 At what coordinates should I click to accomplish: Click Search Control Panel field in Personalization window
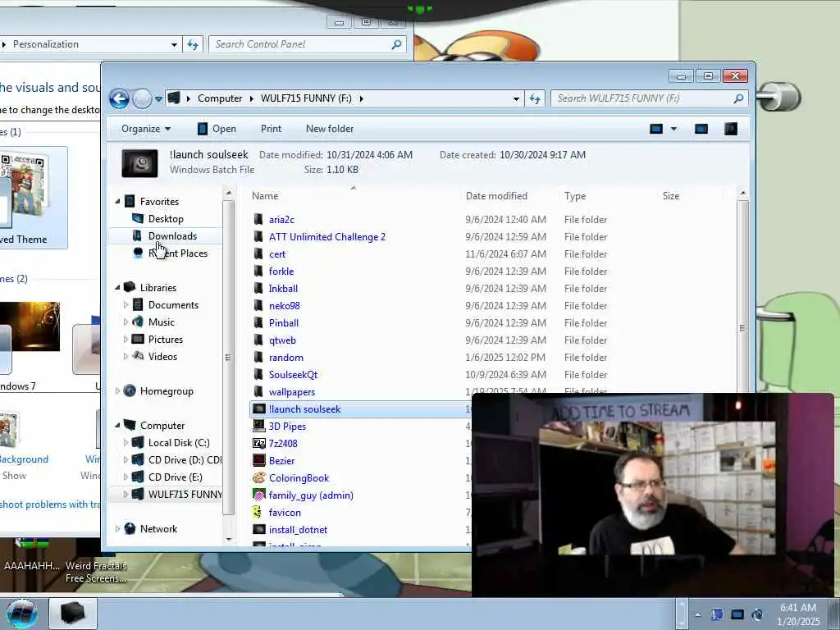point(307,44)
